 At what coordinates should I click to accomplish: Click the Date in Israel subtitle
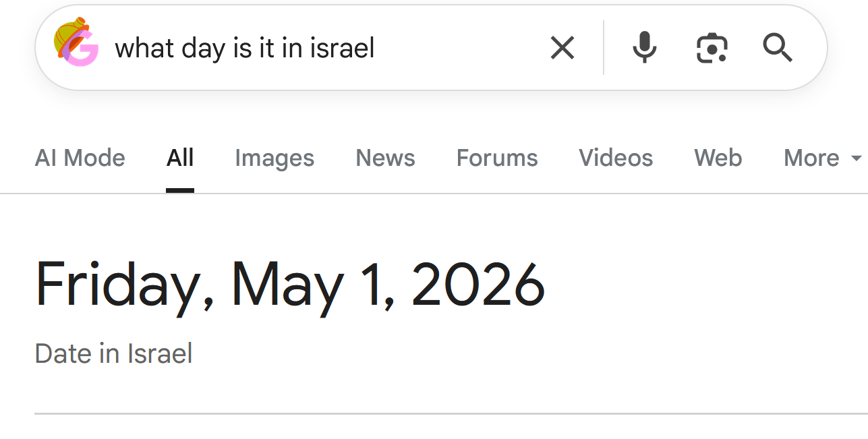[113, 353]
